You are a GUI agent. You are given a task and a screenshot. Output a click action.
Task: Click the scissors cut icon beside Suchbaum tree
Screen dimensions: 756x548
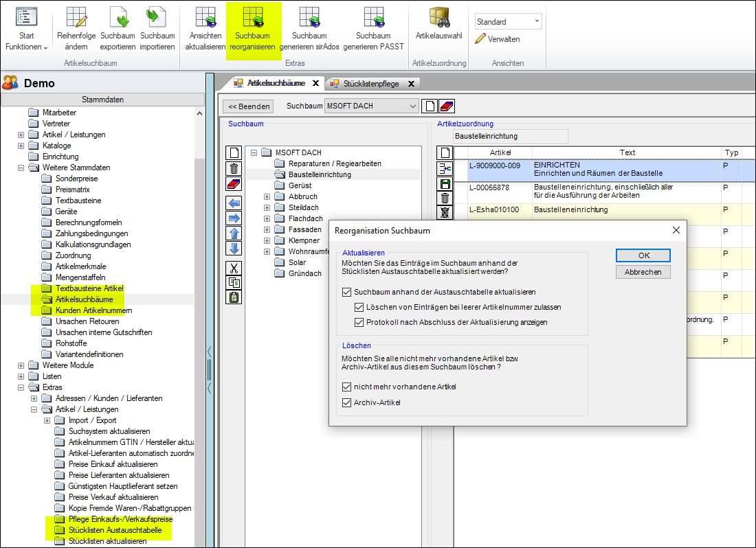pyautogui.click(x=234, y=269)
